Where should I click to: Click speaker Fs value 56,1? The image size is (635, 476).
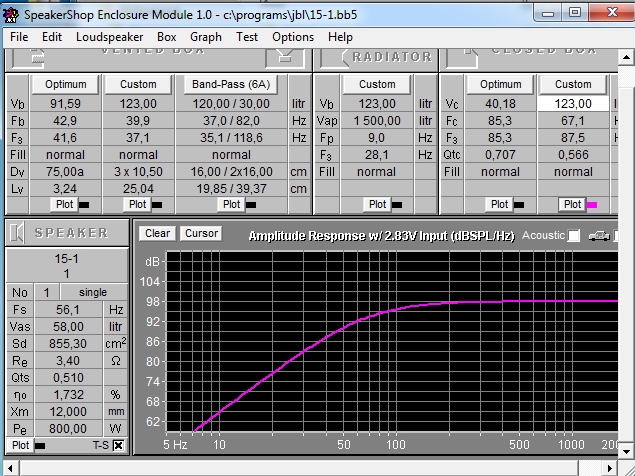click(x=68, y=310)
